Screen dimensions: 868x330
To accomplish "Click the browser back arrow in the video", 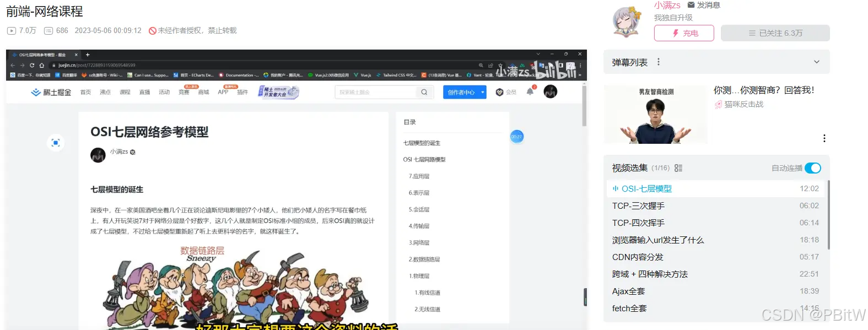I will pos(13,65).
